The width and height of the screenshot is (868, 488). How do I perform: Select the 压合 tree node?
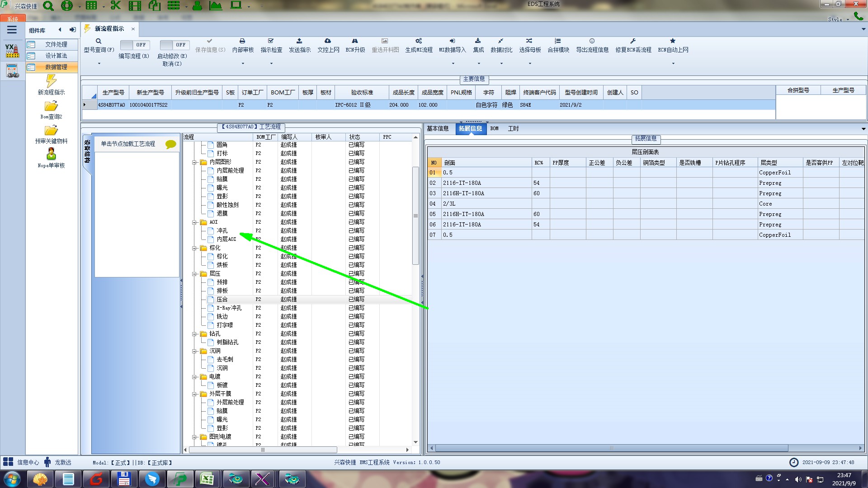click(222, 299)
